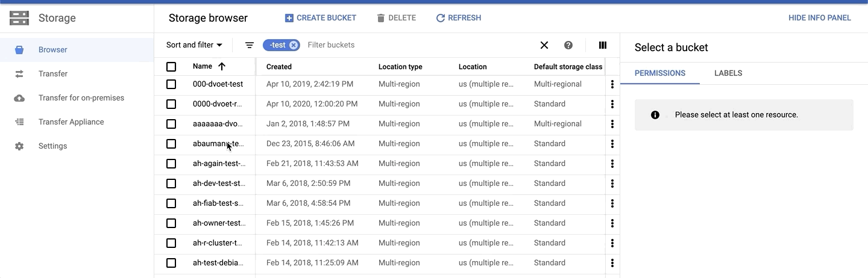
Task: Open aaaaaaa-dvo... bucket link
Action: click(x=218, y=124)
